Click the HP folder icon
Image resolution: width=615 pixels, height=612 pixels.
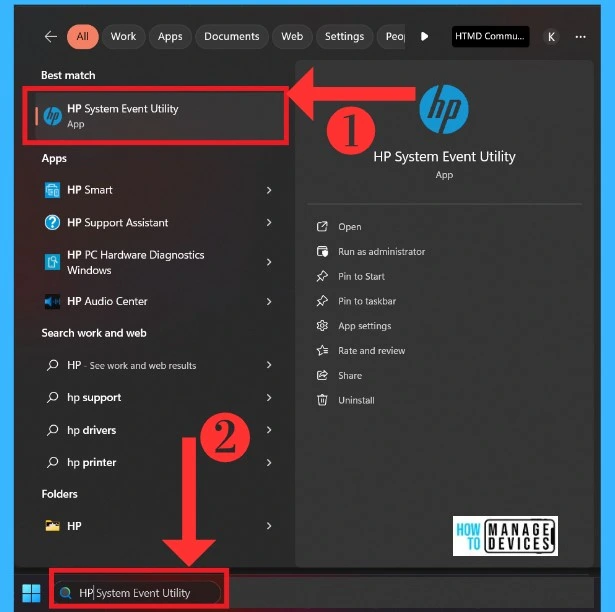pos(53,526)
